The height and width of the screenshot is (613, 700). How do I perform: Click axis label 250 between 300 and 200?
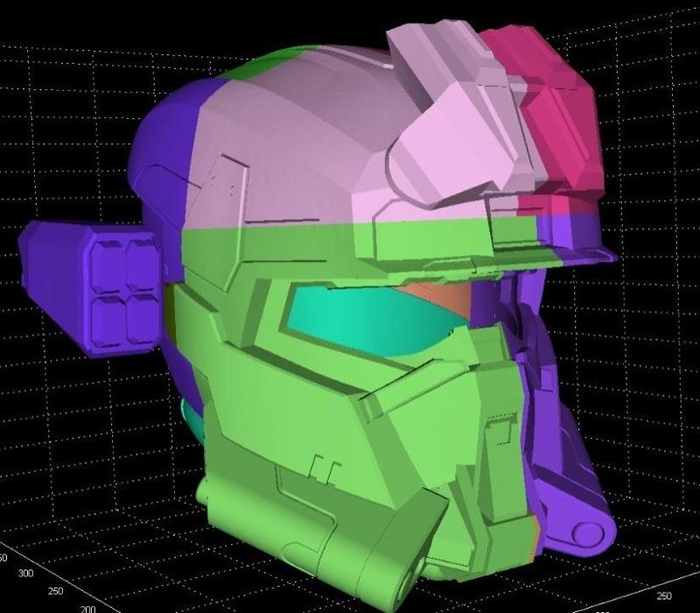click(54, 591)
